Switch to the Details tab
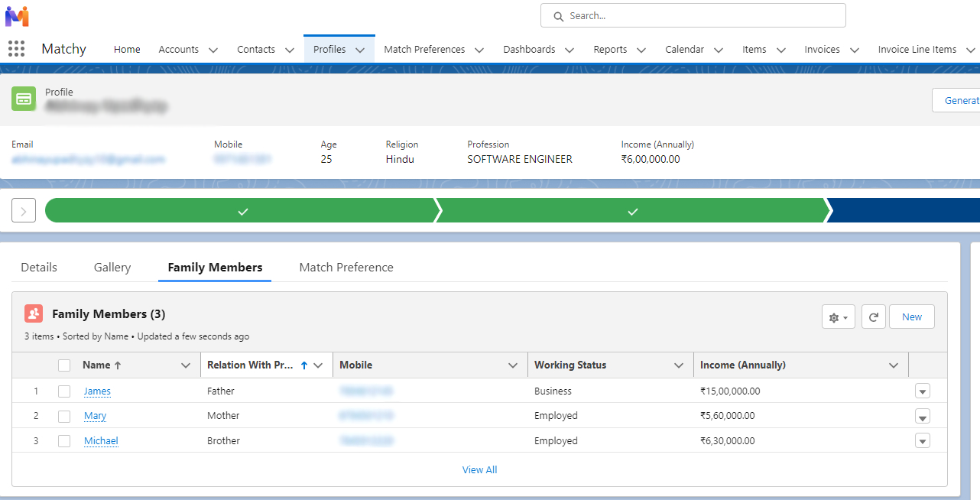 [39, 268]
